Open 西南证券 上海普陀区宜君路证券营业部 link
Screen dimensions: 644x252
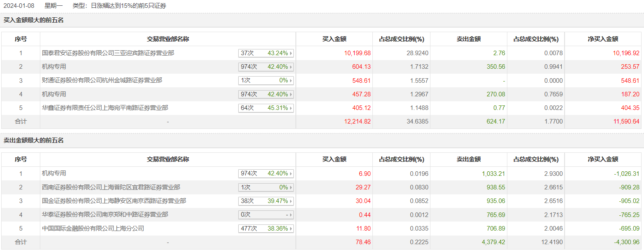[x=111, y=187]
